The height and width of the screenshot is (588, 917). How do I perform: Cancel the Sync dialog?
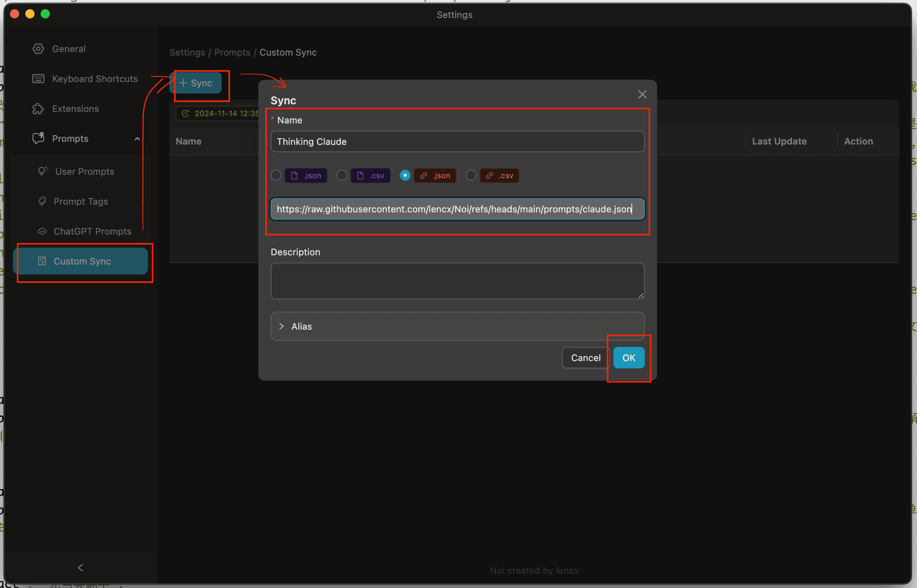(x=585, y=358)
